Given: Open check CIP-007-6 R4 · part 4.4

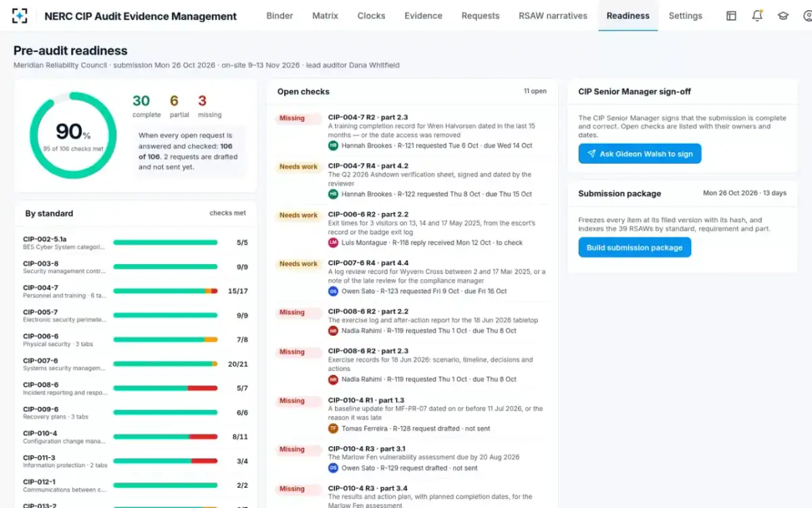Looking at the screenshot, I should pos(368,263).
